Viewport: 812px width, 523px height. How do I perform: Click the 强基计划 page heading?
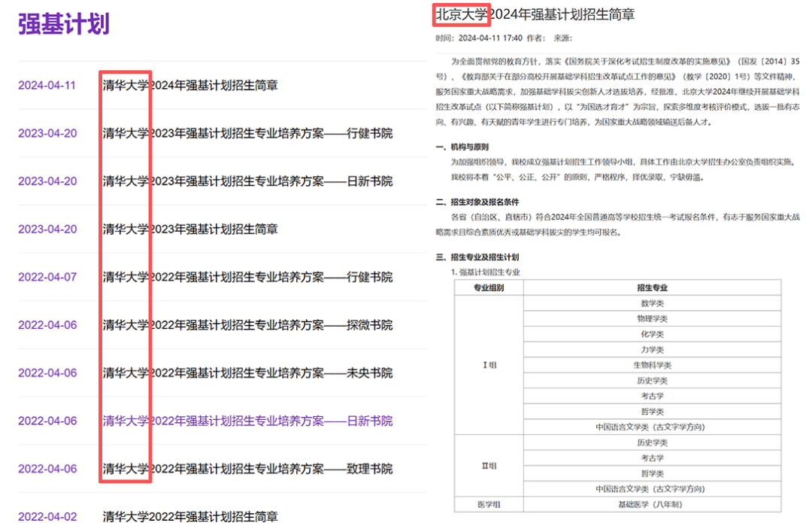(x=64, y=24)
